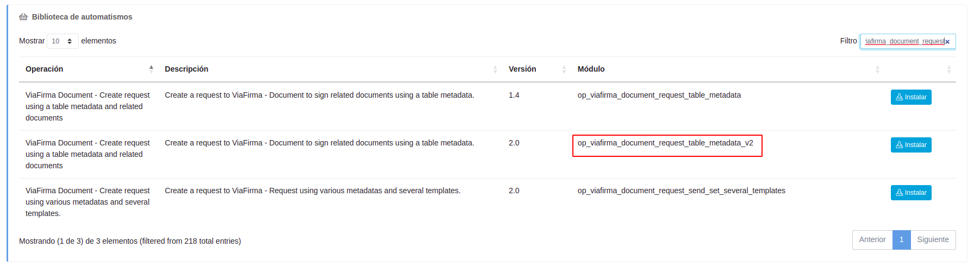Screen dimensions: 980x279
Task: Click the Versión header label
Action: click(522, 69)
